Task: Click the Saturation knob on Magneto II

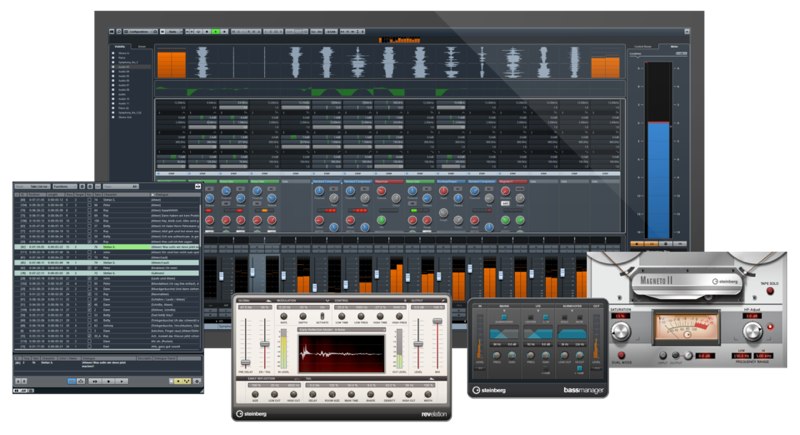Action: (x=620, y=332)
